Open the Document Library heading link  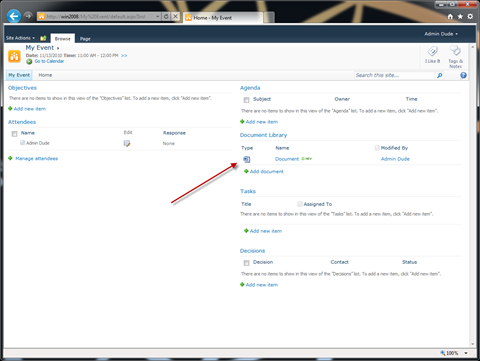(263, 135)
